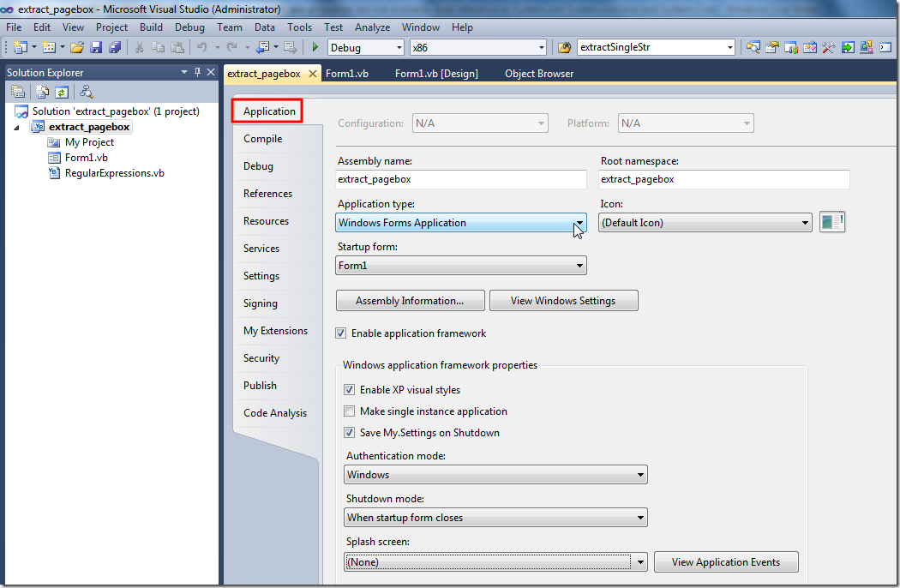Open the Icon dropdown showing Default Icon

(x=705, y=223)
